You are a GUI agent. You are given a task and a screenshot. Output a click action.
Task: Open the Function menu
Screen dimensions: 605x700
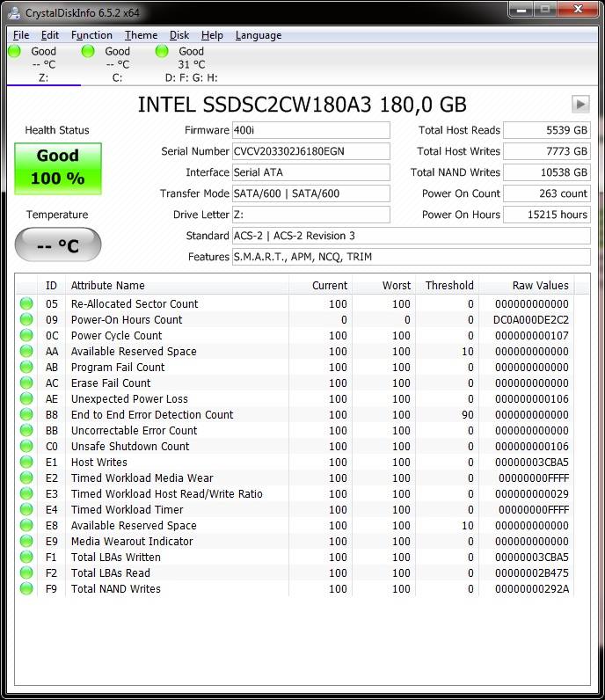click(x=91, y=35)
